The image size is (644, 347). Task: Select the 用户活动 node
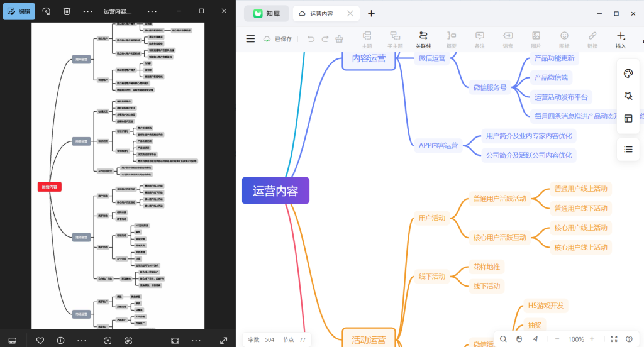pyautogui.click(x=431, y=218)
